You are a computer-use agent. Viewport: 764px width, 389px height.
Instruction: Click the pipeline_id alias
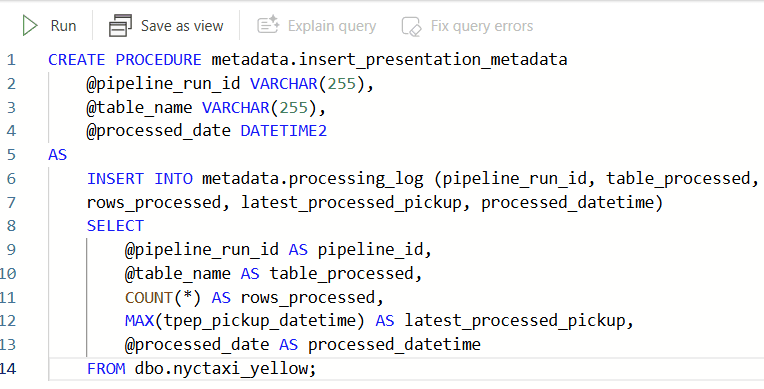(370, 250)
